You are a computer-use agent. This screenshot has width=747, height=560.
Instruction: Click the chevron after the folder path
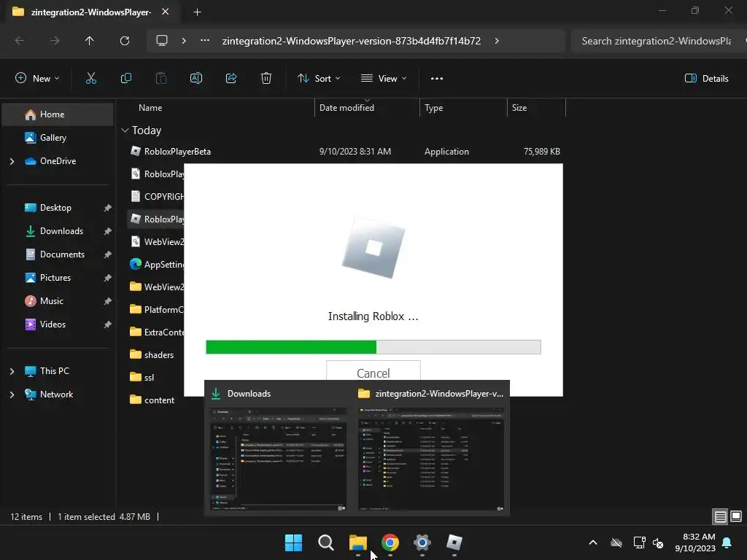pyautogui.click(x=497, y=41)
